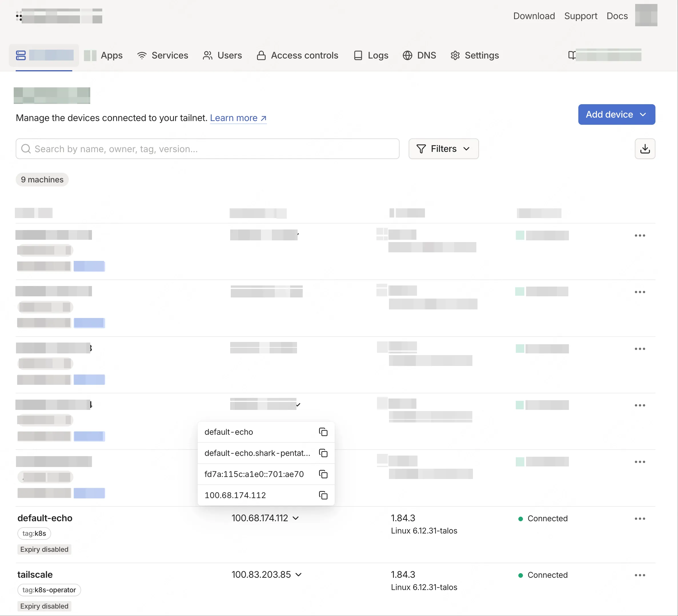The image size is (678, 616).
Task: Copy IPv4 address 100.68.174.112 in popup
Action: point(323,495)
